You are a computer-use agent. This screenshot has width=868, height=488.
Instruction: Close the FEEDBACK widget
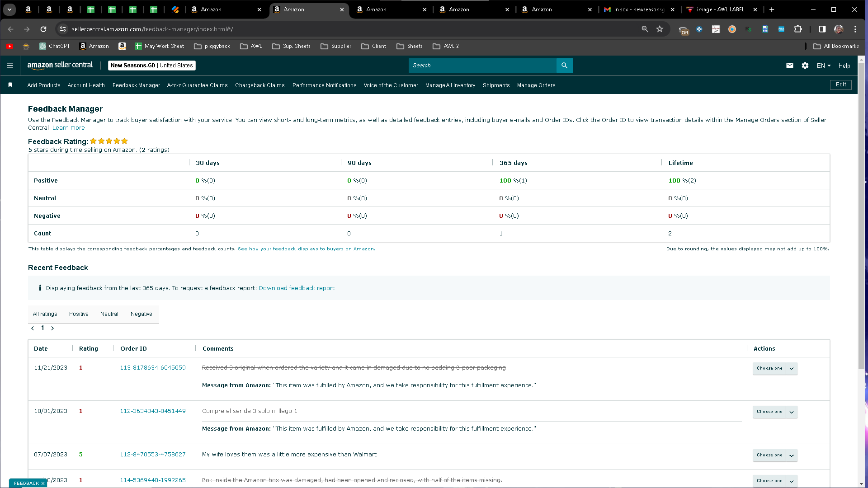[x=43, y=483]
